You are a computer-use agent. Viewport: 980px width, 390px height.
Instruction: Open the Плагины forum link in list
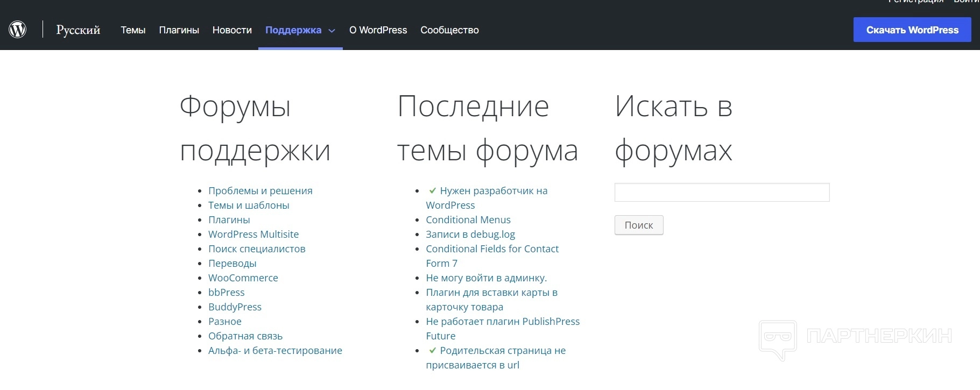pyautogui.click(x=229, y=219)
